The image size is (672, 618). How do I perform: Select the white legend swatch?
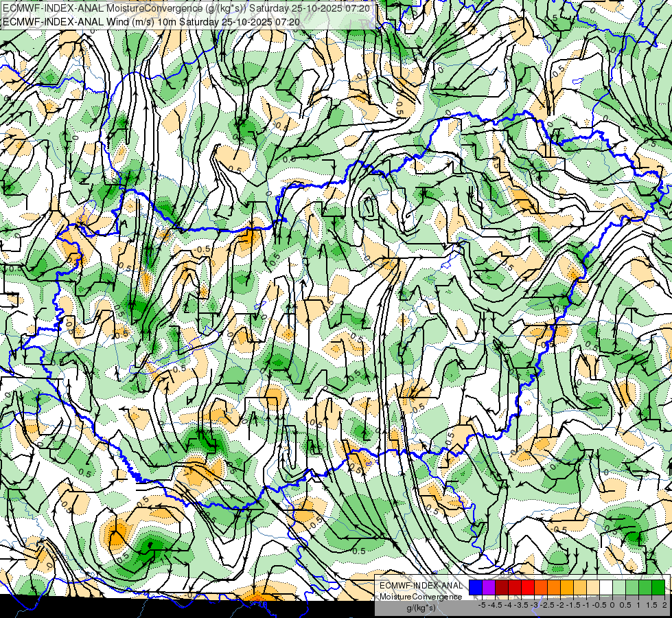coord(606,588)
